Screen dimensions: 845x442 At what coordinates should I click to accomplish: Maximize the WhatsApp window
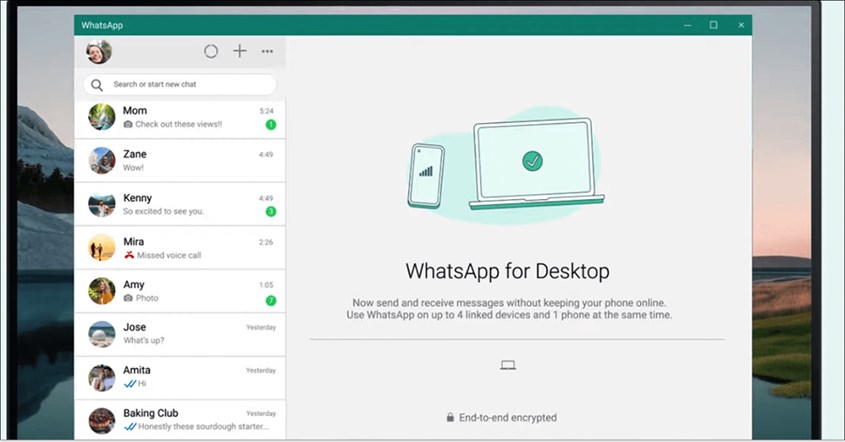pos(714,25)
